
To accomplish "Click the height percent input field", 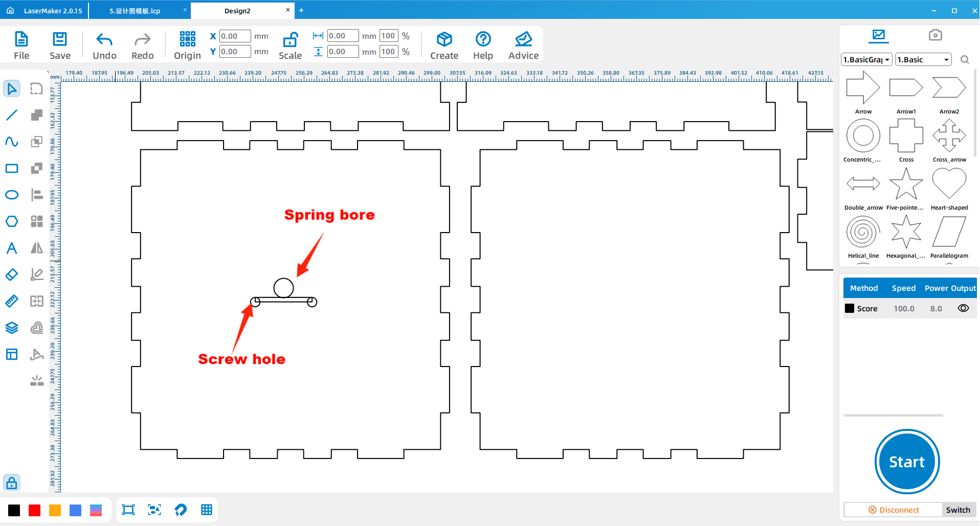I will tap(389, 52).
